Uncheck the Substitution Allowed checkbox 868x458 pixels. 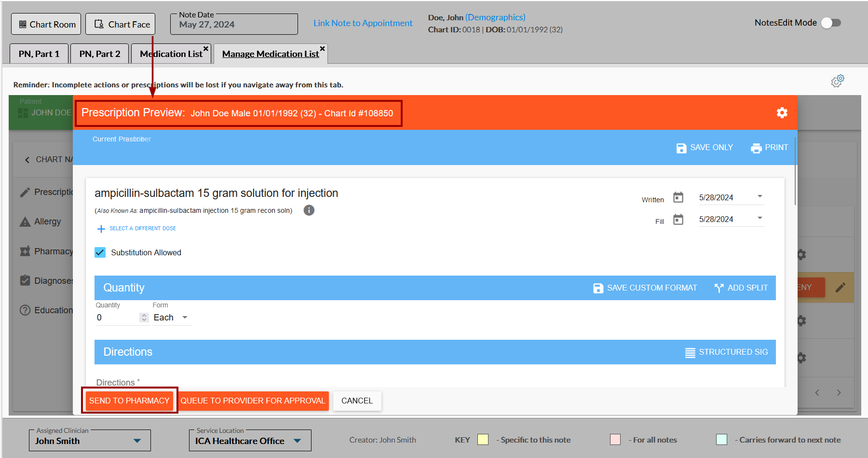[x=100, y=252]
